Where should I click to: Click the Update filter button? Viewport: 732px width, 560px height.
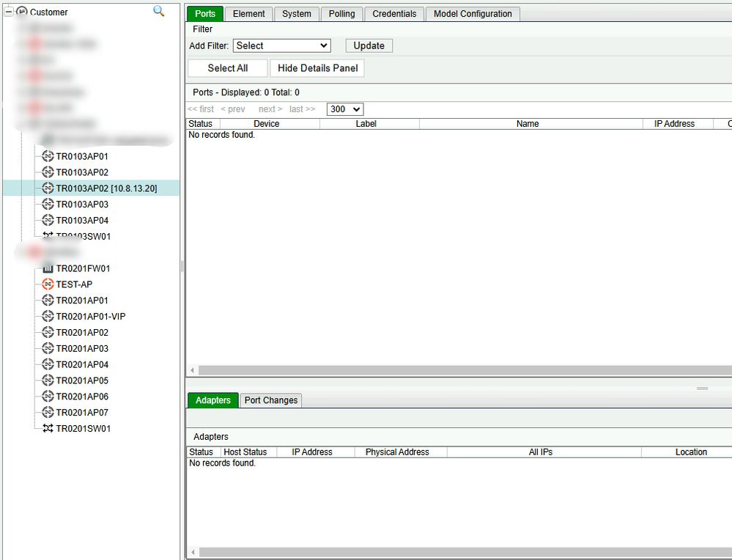pyautogui.click(x=369, y=45)
